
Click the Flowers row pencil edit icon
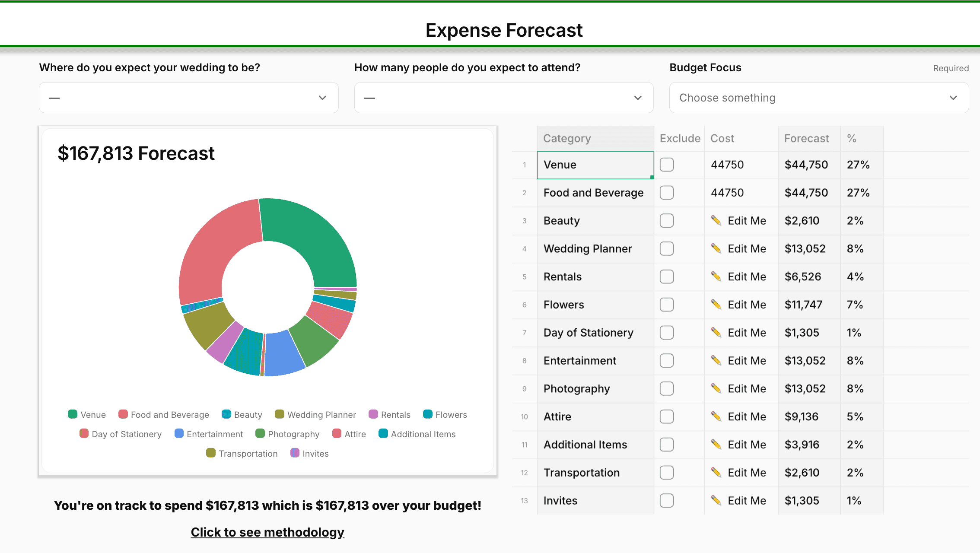tap(716, 305)
